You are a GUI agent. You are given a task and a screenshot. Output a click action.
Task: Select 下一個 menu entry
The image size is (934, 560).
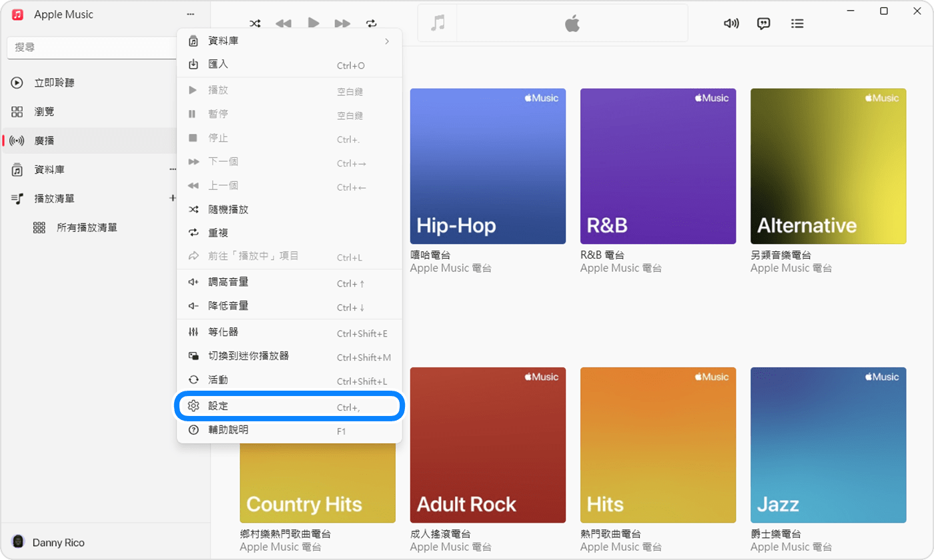point(290,162)
